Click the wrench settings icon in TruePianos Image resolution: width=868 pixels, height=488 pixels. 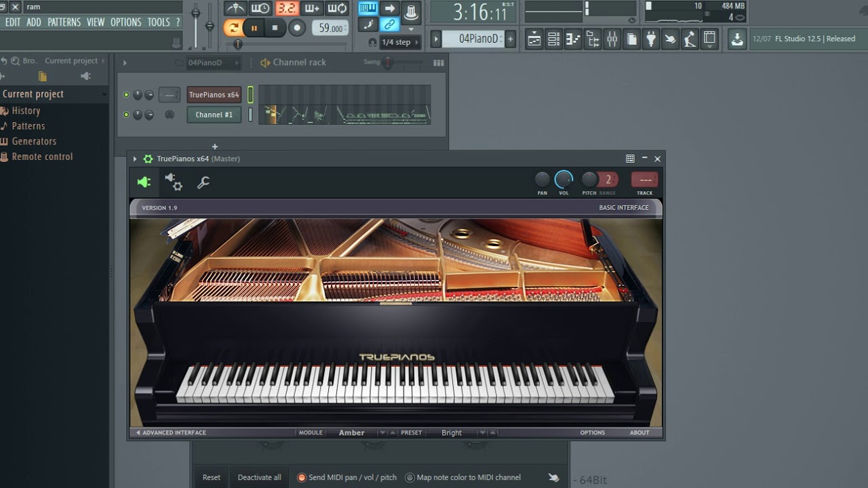tap(203, 182)
